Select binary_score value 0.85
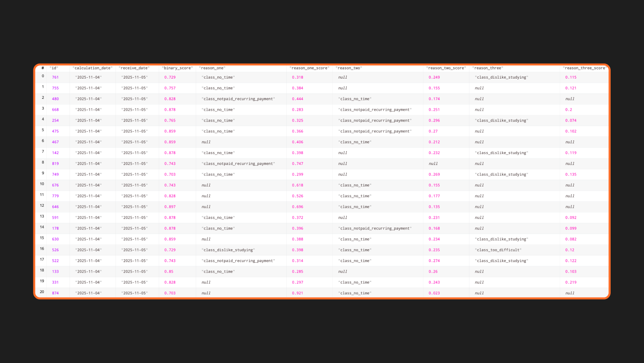 point(169,272)
